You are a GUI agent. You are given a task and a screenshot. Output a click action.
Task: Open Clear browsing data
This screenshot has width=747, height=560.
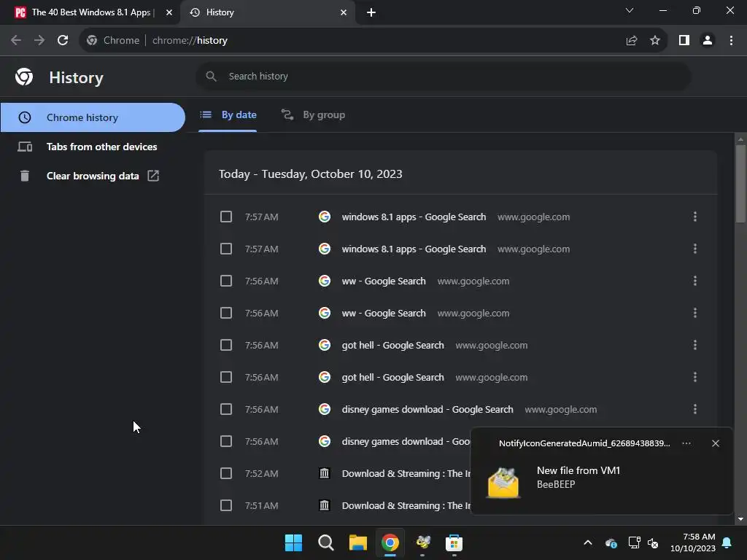pos(93,176)
